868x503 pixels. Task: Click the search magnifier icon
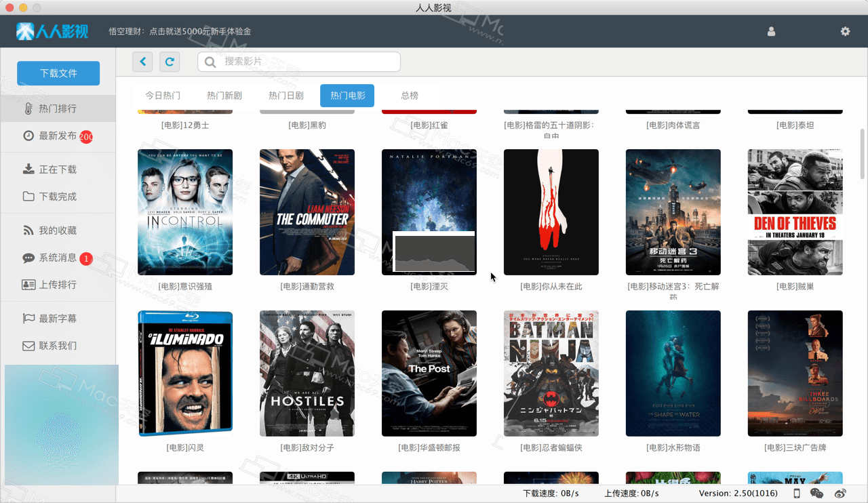pos(210,62)
